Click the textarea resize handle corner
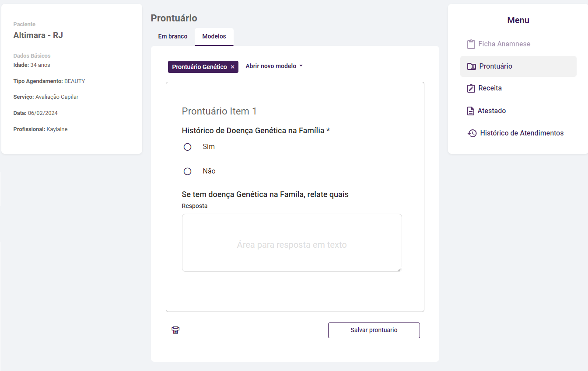Screen dimensions: 588x371 pyautogui.click(x=399, y=269)
